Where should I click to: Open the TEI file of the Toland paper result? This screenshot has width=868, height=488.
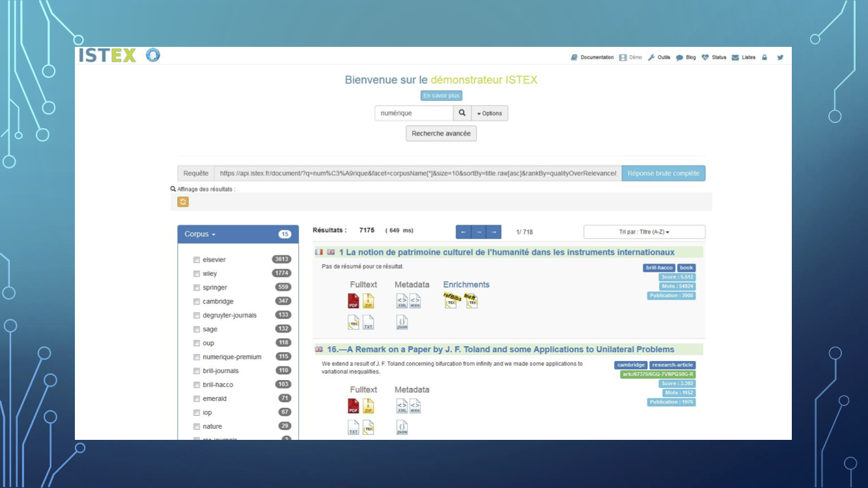[369, 427]
